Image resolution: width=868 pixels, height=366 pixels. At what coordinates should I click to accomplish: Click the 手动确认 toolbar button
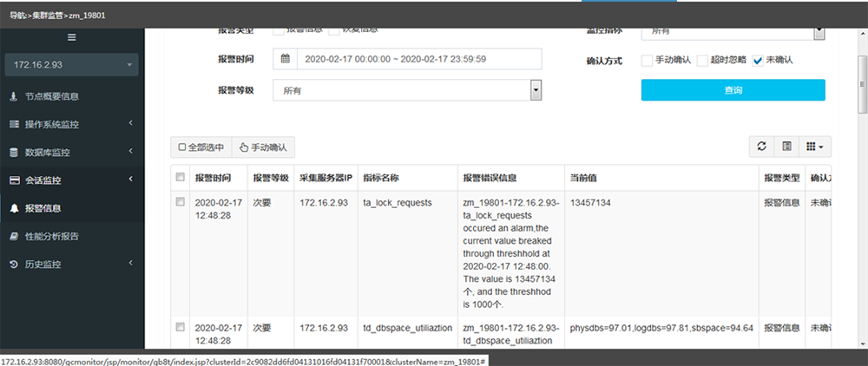[264, 147]
